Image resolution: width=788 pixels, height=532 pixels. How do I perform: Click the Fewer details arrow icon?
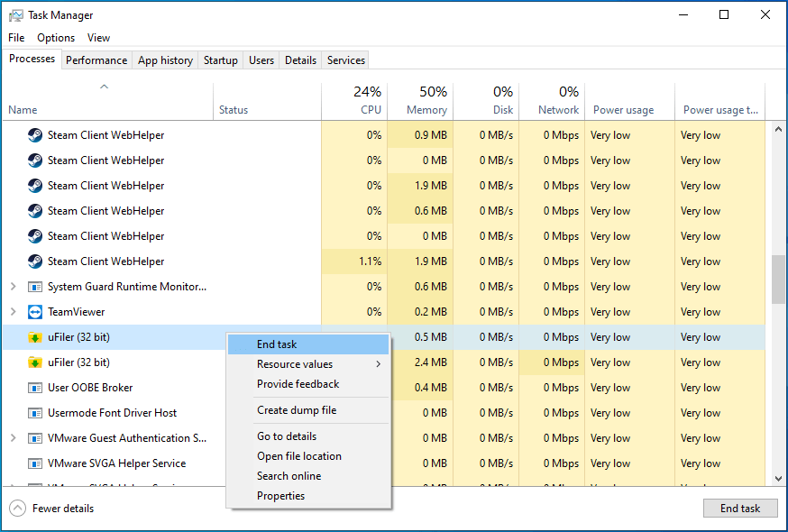pyautogui.click(x=18, y=508)
